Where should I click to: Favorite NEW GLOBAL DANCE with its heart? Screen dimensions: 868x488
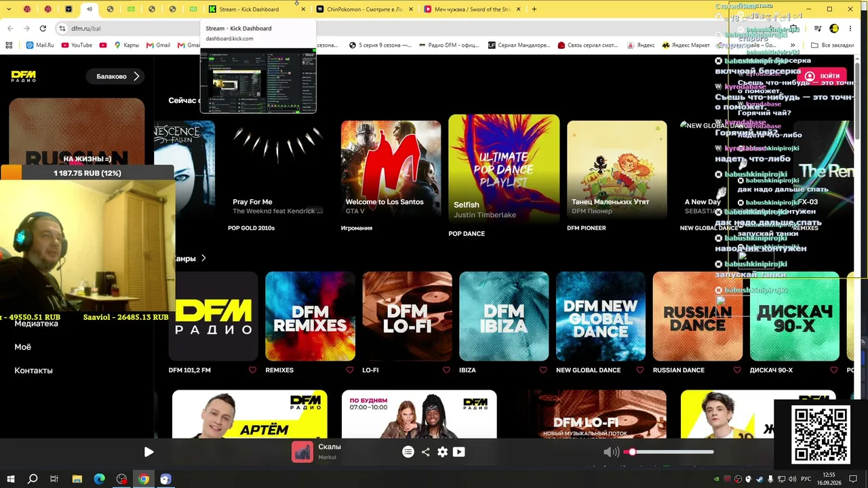pos(640,370)
